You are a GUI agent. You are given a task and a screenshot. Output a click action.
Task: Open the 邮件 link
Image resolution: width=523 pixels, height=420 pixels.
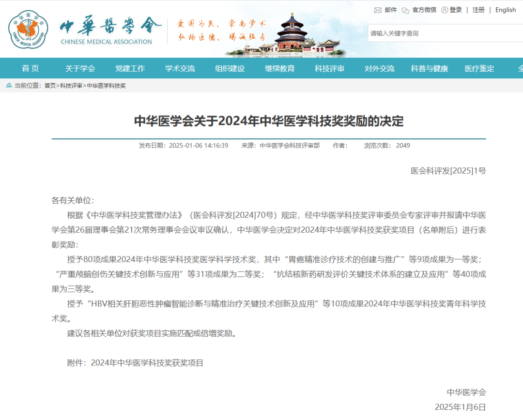[x=391, y=10]
